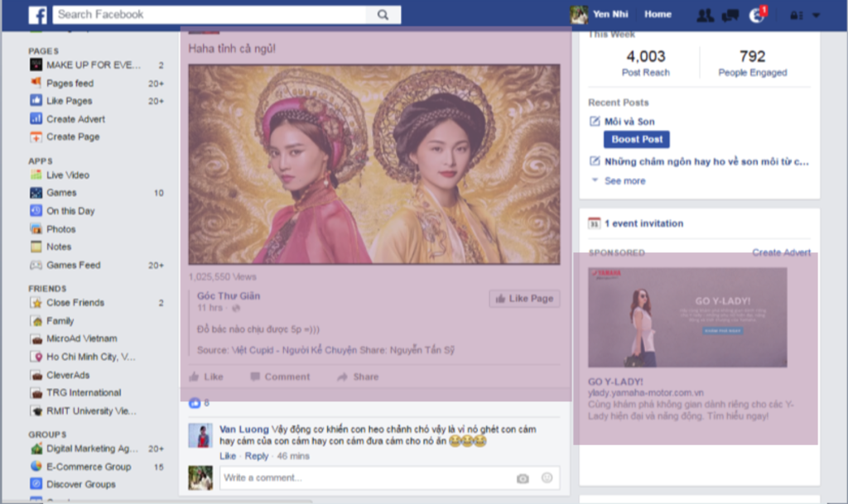Image resolution: width=848 pixels, height=504 pixels.
Task: Open Yen Nhi profile link
Action: 610,15
